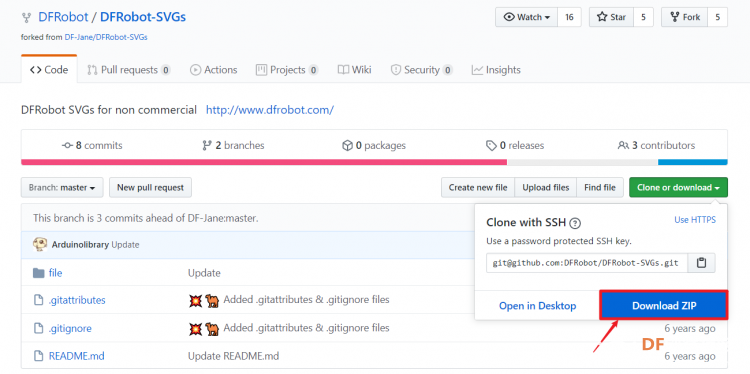This screenshot has height=374, width=750.
Task: Open http://www.dfrobot.com/ link
Action: coord(270,110)
